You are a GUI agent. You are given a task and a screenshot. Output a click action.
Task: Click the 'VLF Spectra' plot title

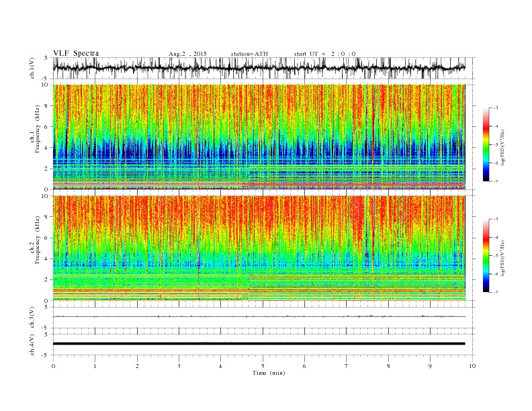pos(76,53)
